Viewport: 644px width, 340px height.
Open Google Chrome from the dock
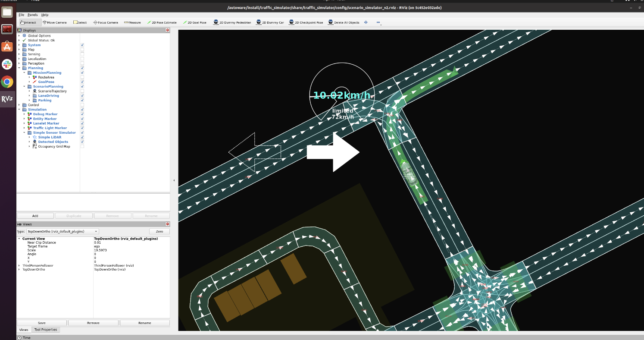(x=7, y=82)
